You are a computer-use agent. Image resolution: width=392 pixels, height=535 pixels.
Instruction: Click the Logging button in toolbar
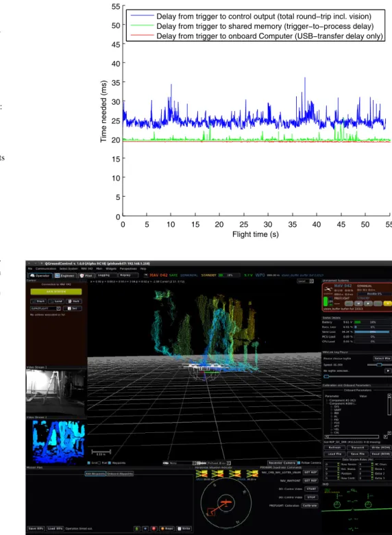105,275
